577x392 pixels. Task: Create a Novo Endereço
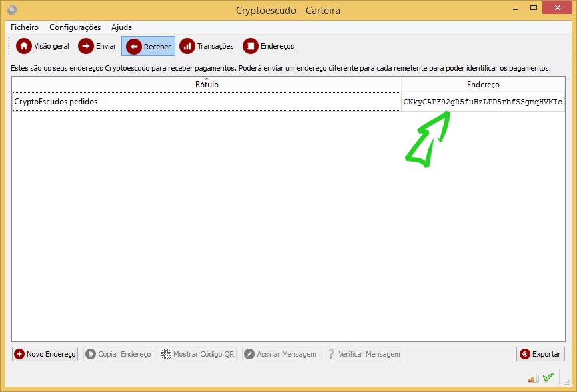pyautogui.click(x=45, y=354)
